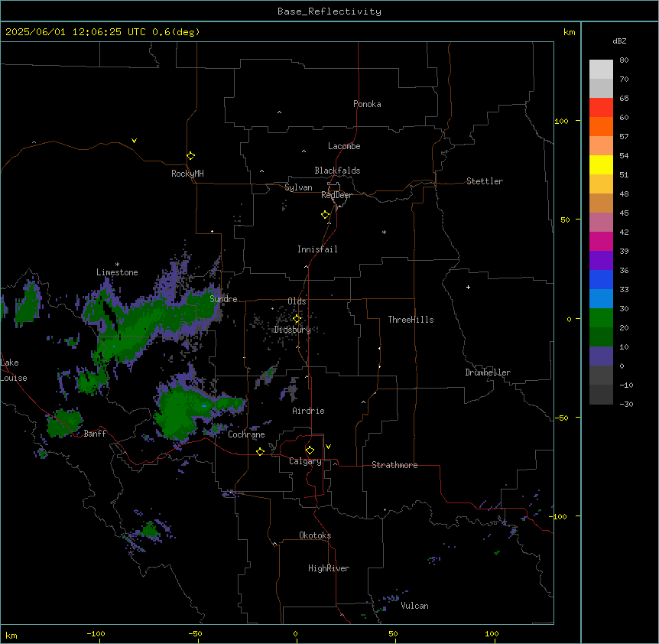Click the 100 tick on the right axis
The width and height of the screenshot is (659, 644).
pyautogui.click(x=561, y=121)
